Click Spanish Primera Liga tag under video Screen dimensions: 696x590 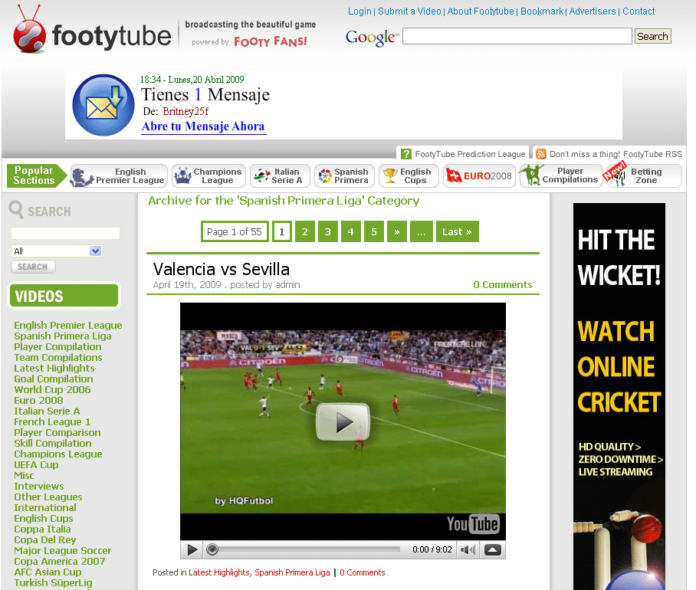tap(292, 573)
